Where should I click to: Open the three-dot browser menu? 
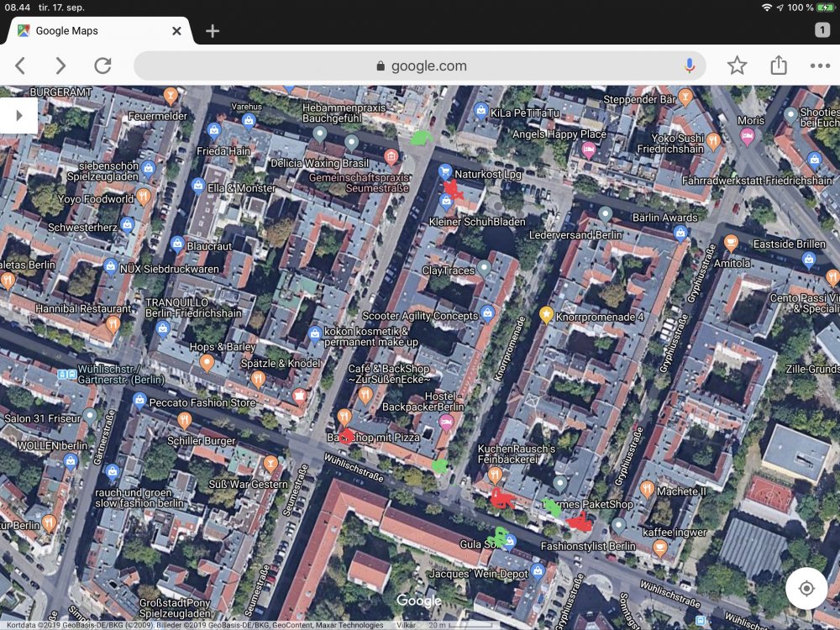820,66
